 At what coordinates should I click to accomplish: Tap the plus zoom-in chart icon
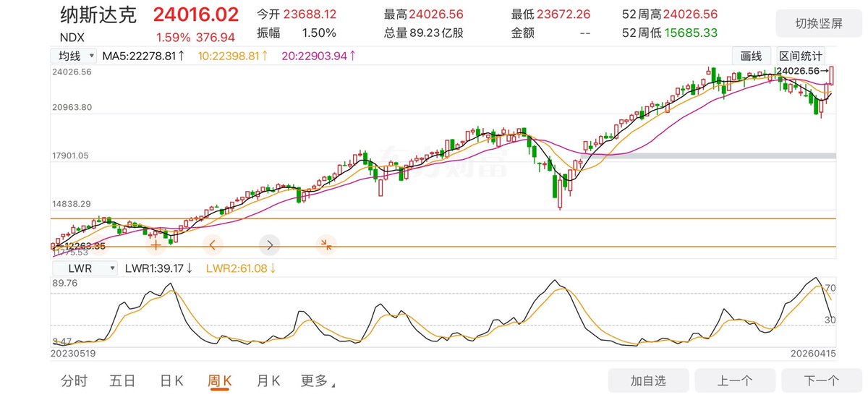[156, 245]
